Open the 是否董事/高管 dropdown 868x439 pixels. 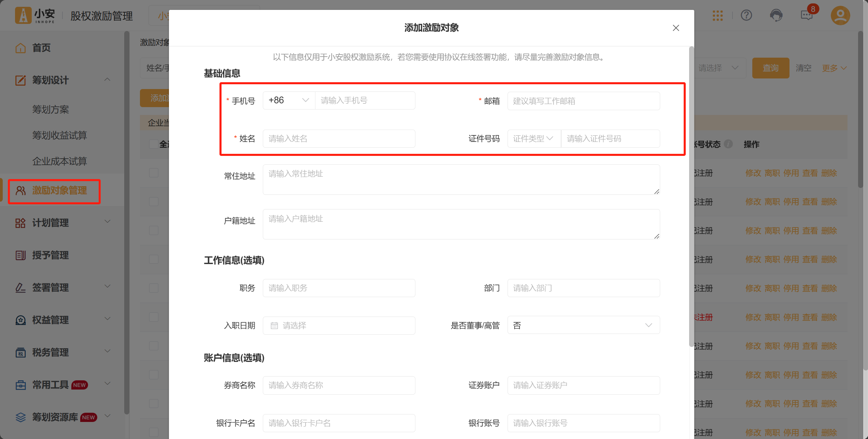(583, 325)
